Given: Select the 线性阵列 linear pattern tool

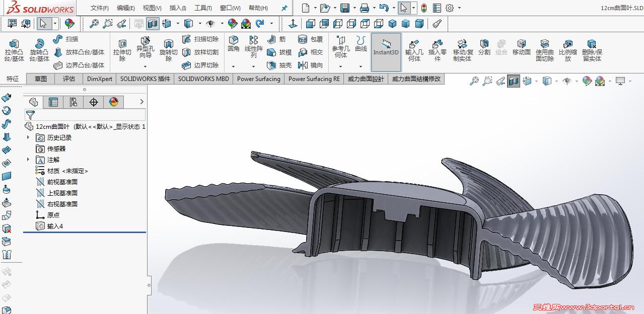Looking at the screenshot, I should pos(254,47).
